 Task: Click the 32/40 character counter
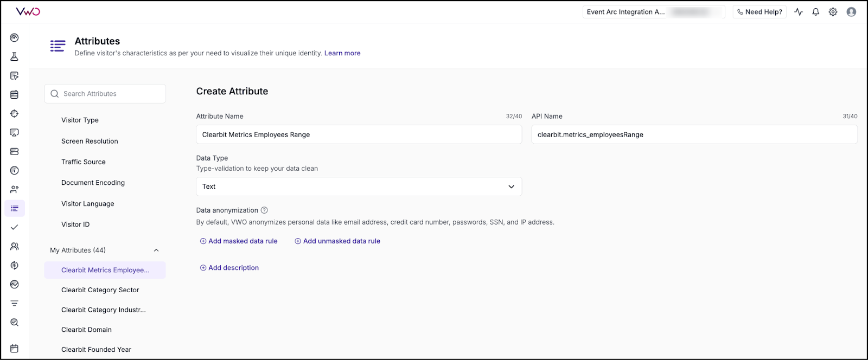click(x=514, y=117)
